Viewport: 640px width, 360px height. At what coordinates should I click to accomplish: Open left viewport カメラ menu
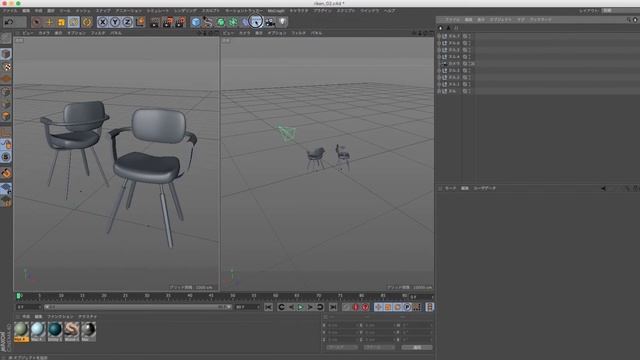coord(44,33)
